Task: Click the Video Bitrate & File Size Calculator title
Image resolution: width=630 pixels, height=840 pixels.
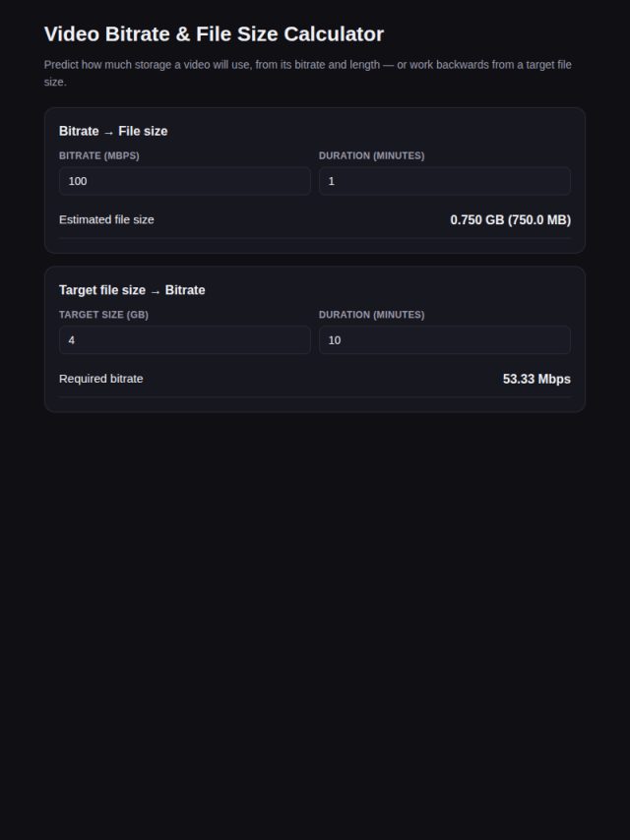Action: click(x=214, y=33)
